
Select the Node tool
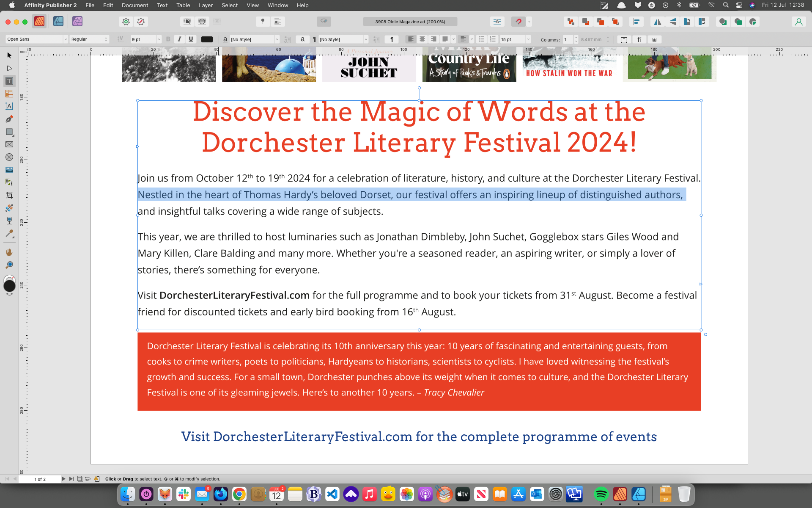click(x=9, y=68)
